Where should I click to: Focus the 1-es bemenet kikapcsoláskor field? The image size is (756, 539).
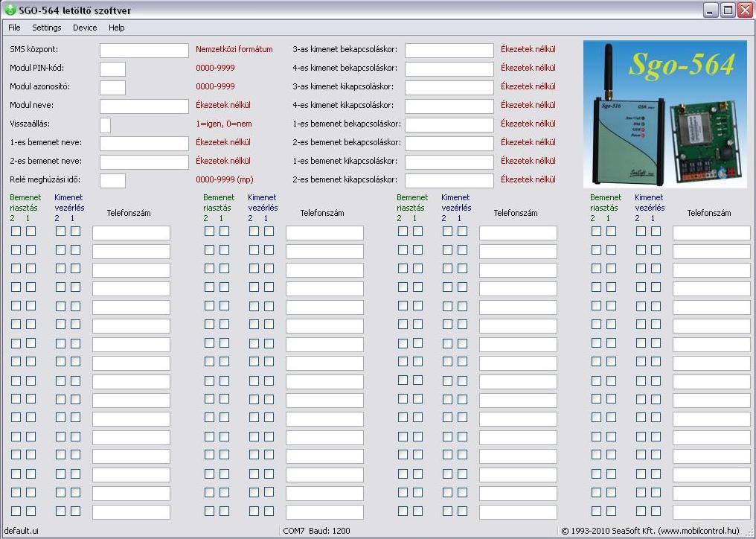[449, 162]
